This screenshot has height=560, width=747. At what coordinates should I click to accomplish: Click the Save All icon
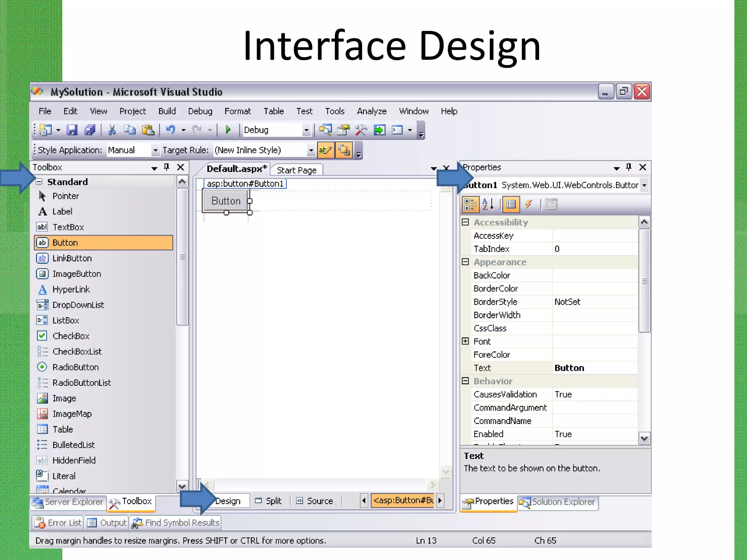[89, 130]
